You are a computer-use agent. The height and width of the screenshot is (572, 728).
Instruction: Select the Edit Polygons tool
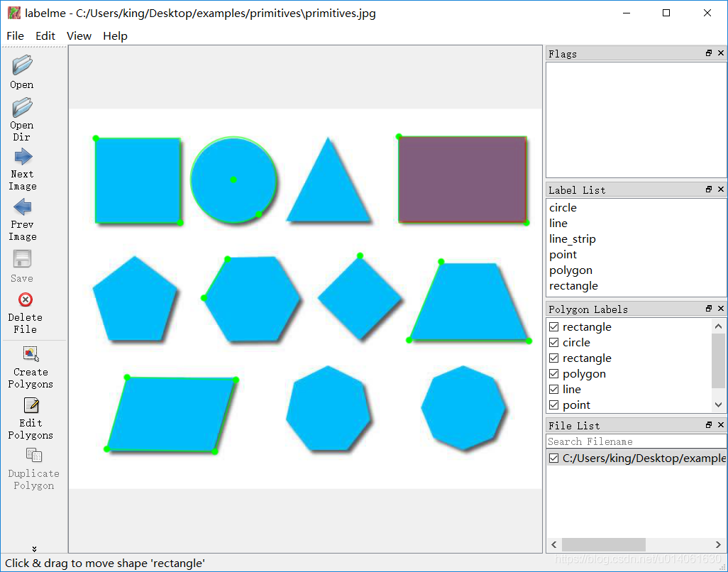click(x=31, y=405)
